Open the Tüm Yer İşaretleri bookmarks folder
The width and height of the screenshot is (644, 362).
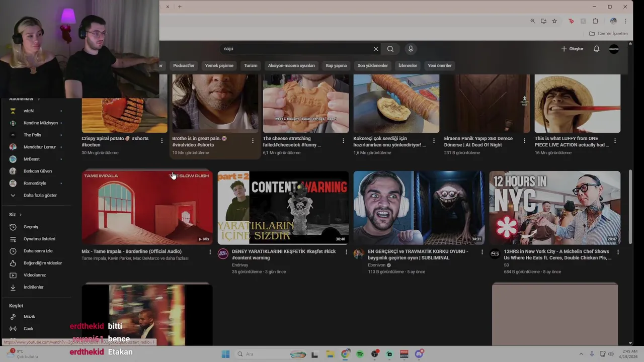(x=608, y=34)
